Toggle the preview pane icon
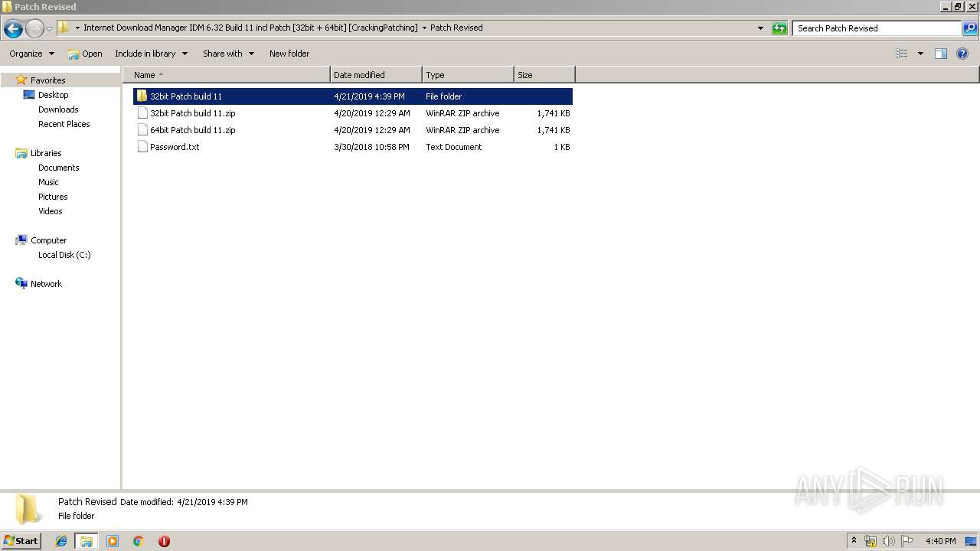This screenshot has height=551, width=980. pyautogui.click(x=941, y=54)
